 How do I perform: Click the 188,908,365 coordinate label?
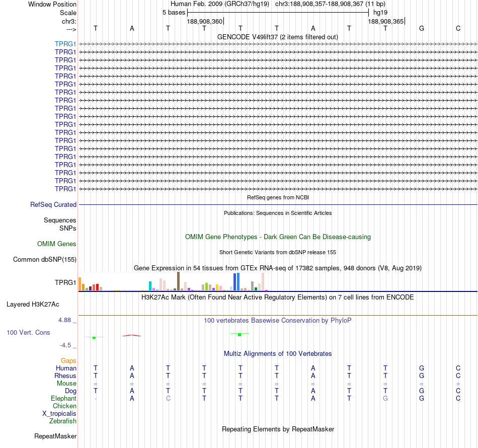tap(385, 21)
